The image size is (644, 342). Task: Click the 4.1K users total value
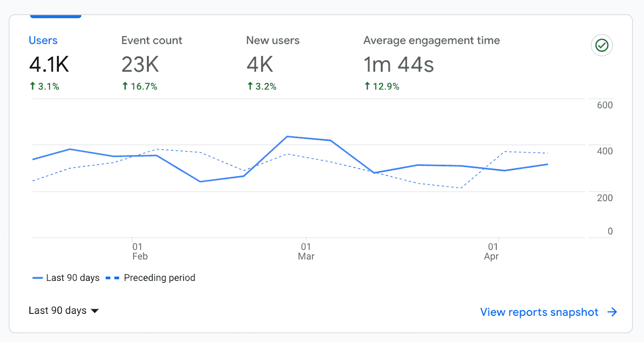coord(49,64)
